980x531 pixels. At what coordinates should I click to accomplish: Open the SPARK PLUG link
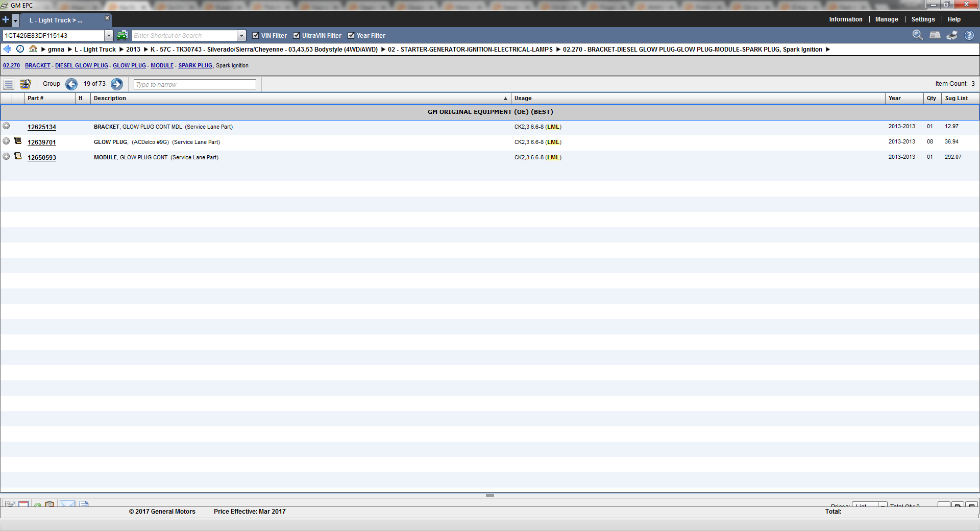pos(195,65)
